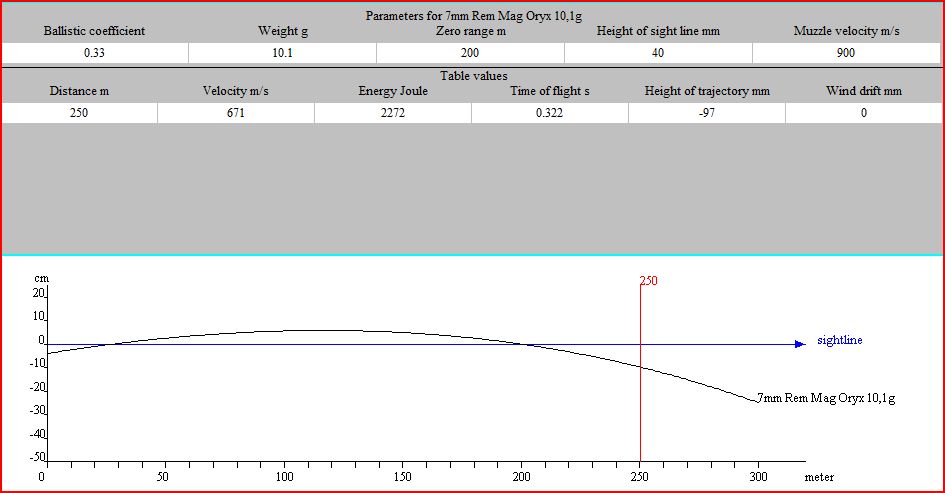Click the Time of flight value 0.322
Screen dimensions: 945x493
[x=550, y=113]
